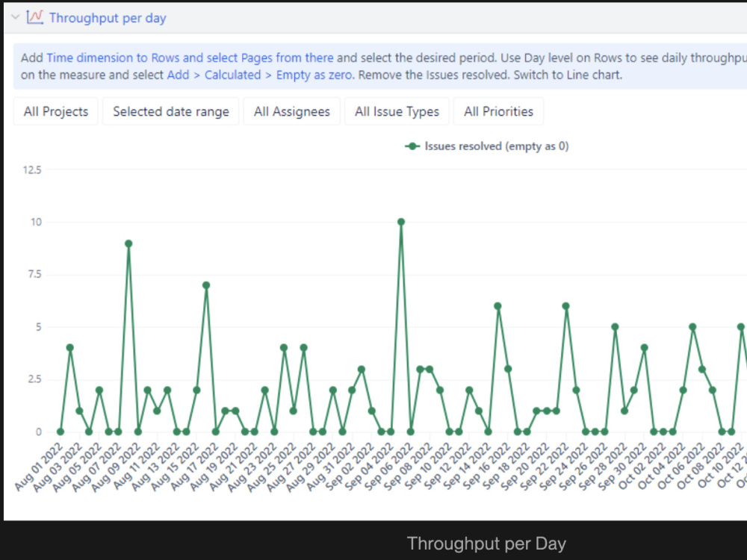Click the Aug data point at value 9
Image resolution: width=747 pixels, height=560 pixels.
[x=128, y=244]
